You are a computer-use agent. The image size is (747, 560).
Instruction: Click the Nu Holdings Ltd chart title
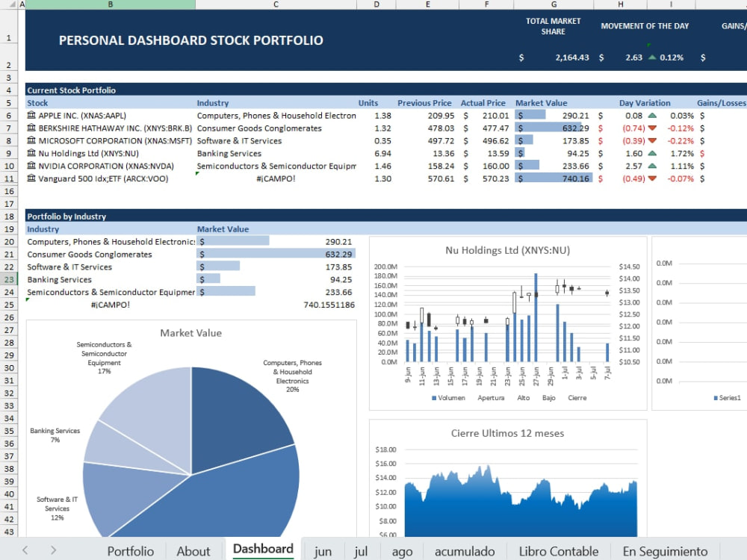pyautogui.click(x=507, y=250)
